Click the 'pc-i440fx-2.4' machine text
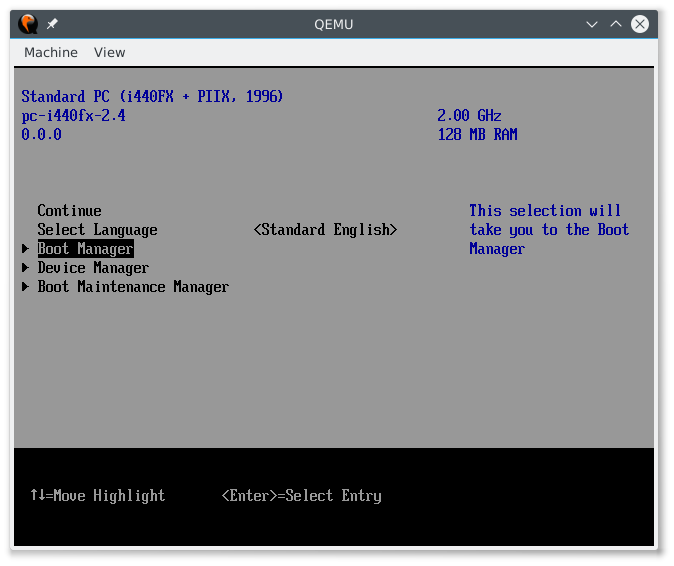The height and width of the screenshot is (566, 674). (74, 116)
